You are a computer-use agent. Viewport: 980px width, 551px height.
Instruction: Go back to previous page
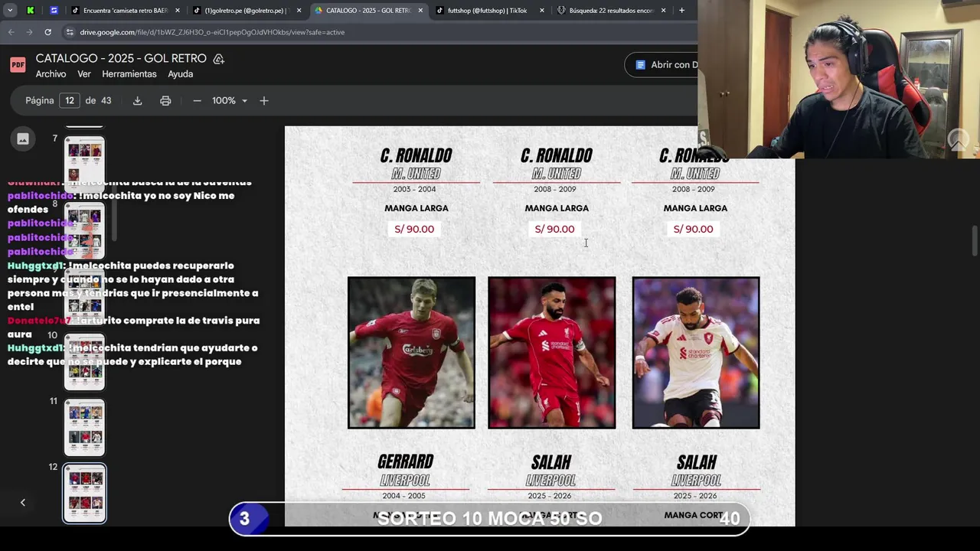click(11, 32)
